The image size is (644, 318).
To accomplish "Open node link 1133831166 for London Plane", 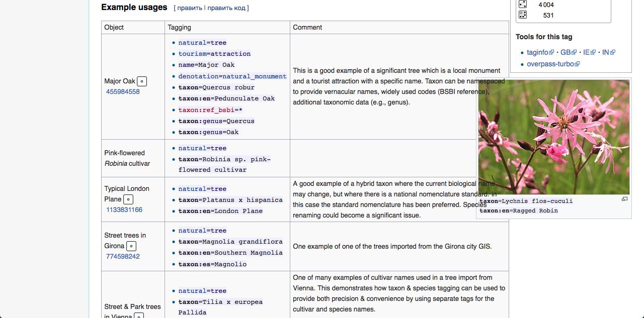I will pyautogui.click(x=124, y=210).
